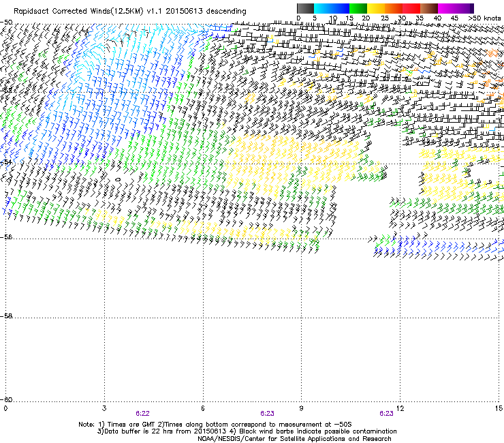Click the legend value '25' under the color bar

(x=384, y=18)
